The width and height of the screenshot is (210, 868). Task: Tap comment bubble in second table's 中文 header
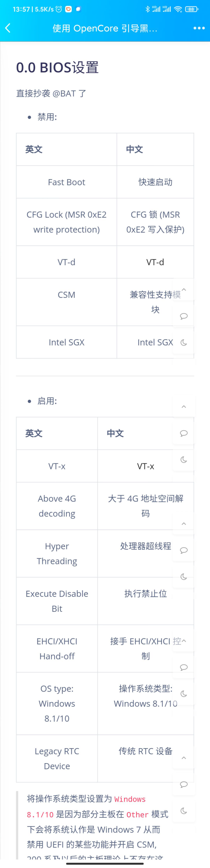(184, 433)
